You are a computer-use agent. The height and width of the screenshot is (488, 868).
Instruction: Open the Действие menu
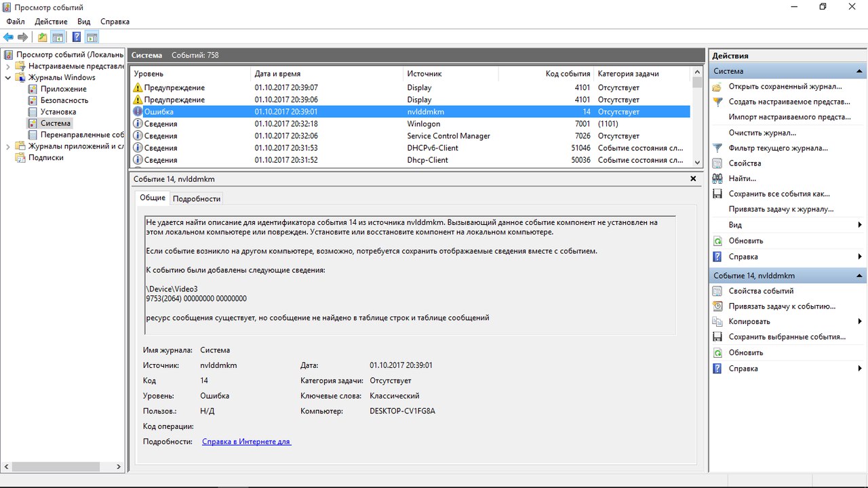(x=51, y=22)
